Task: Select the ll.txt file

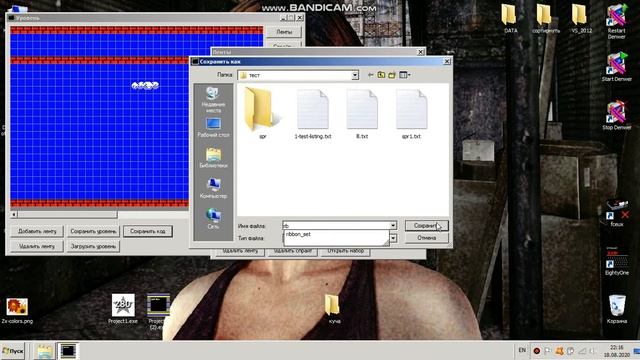Action: (362, 114)
